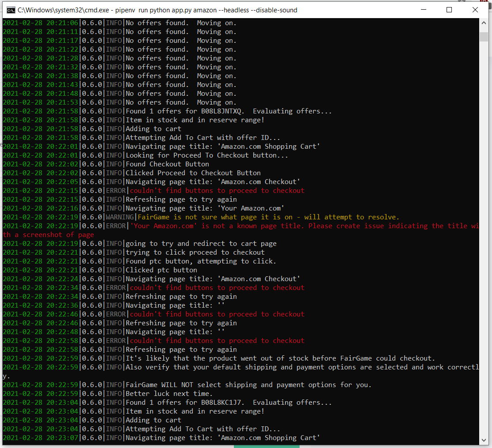Click 'trying to click proceed to checkout' line
Screen dimensions: 492x448
[134, 252]
